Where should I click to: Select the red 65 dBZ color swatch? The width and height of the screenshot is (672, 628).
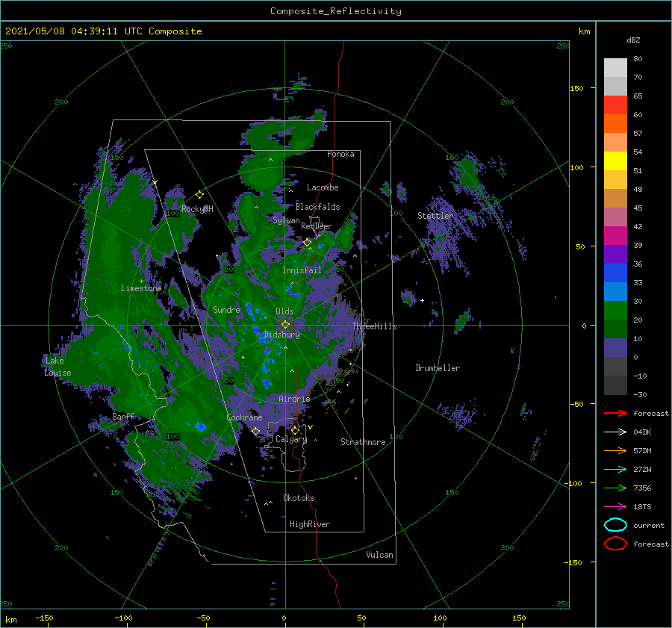(x=615, y=105)
